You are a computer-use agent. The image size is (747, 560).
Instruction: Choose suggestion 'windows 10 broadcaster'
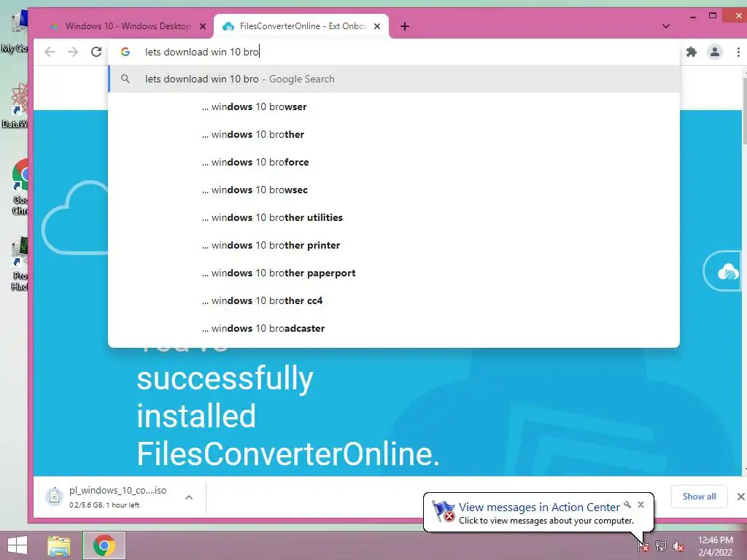pyautogui.click(x=394, y=328)
